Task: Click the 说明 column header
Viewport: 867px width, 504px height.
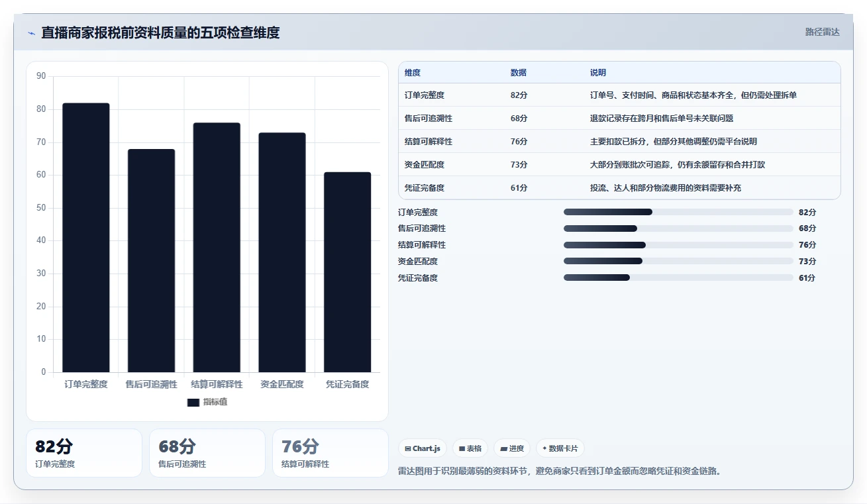Action: click(598, 73)
